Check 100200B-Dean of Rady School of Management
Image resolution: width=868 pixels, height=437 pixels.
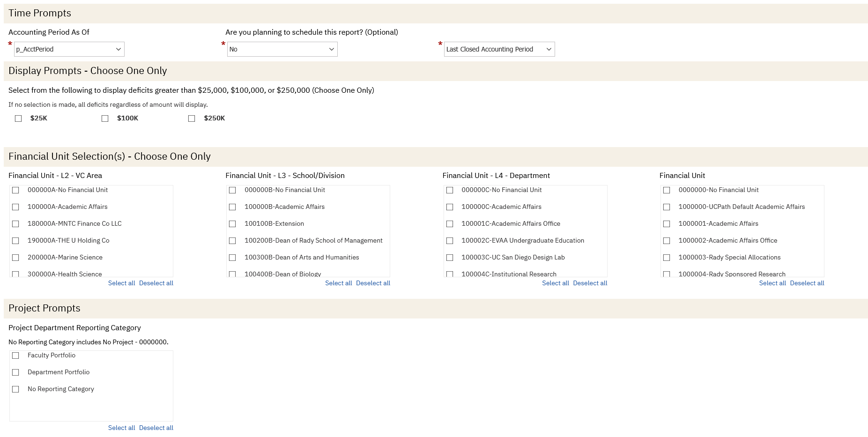[x=232, y=241]
